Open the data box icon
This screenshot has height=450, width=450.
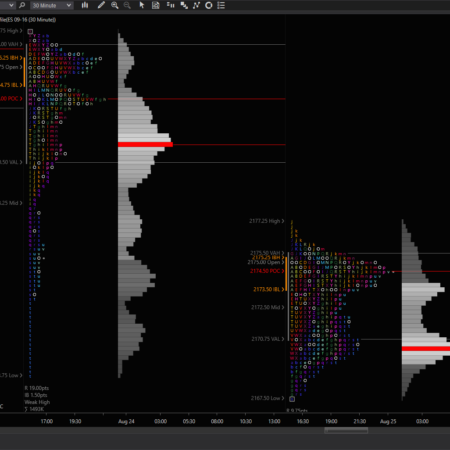click(156, 5)
